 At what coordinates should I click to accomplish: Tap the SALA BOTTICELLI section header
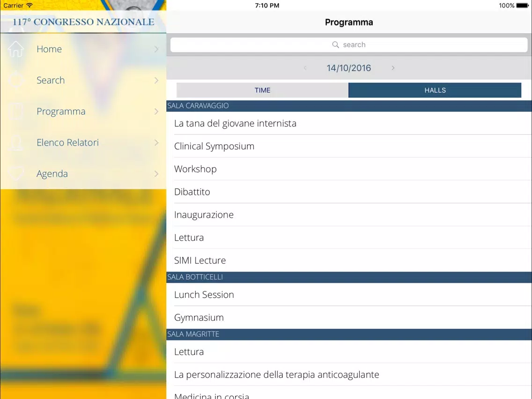tap(349, 277)
